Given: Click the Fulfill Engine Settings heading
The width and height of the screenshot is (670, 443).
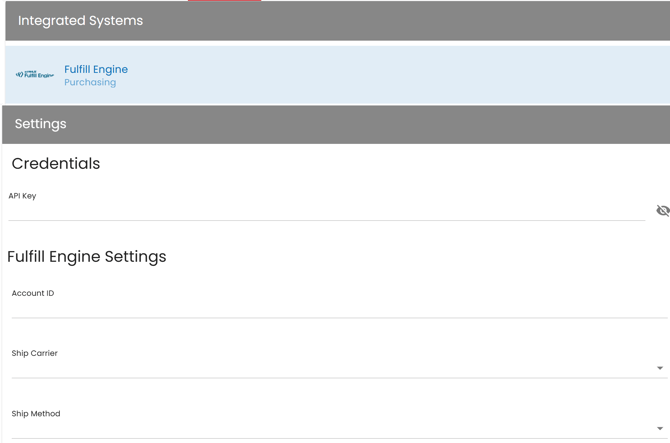Looking at the screenshot, I should coord(87,257).
